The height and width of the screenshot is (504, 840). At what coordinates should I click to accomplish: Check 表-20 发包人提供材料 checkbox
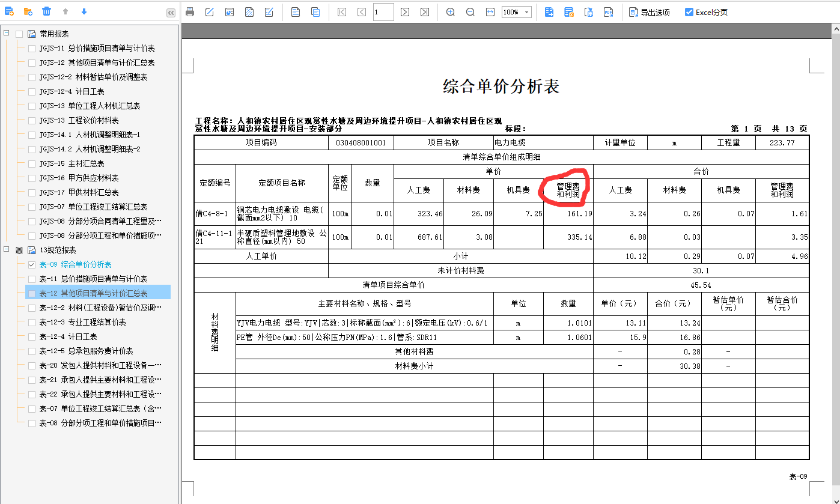pyautogui.click(x=32, y=366)
